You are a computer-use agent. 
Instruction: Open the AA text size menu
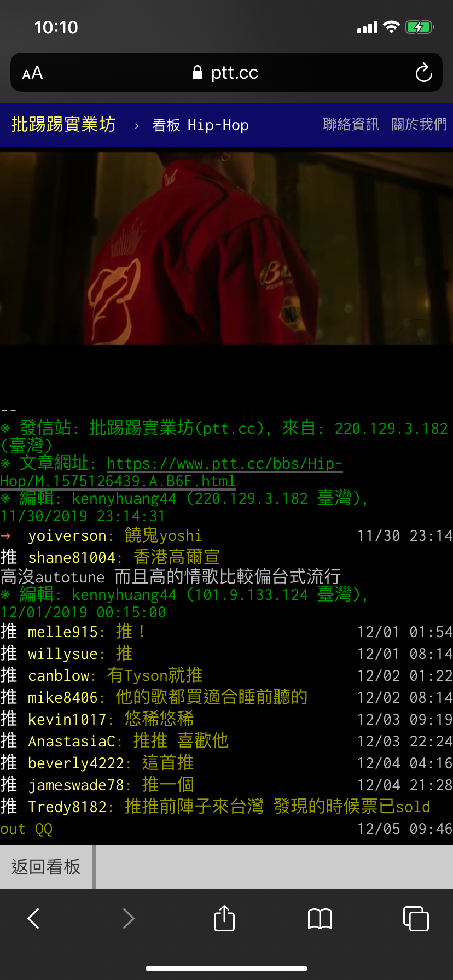(32, 73)
